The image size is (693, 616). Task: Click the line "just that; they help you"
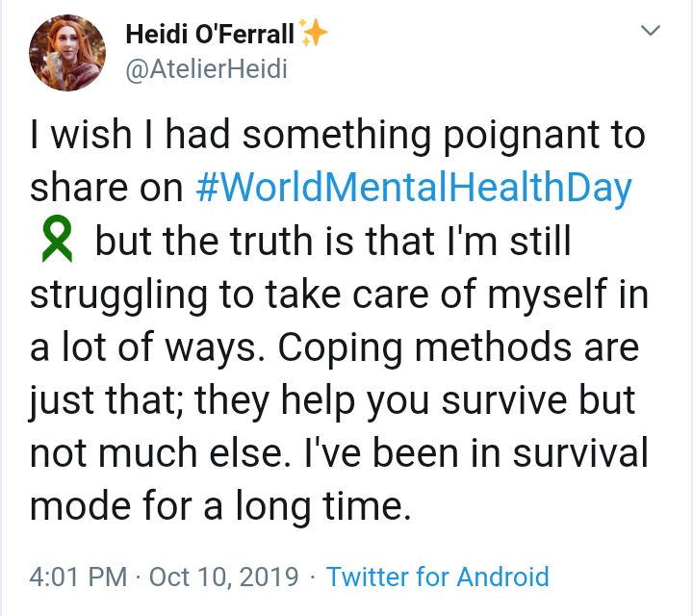(332, 401)
